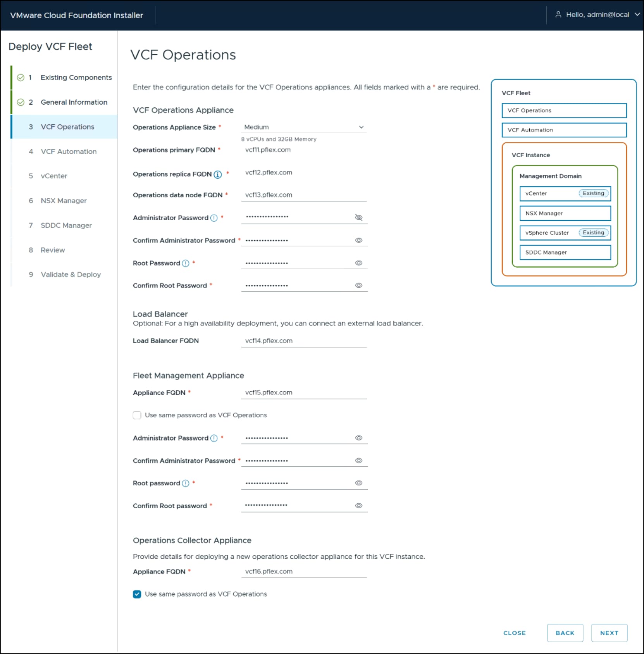This screenshot has width=644, height=654.
Task: Enable same password checkbox for Fleet Management Appliance
Action: (x=137, y=415)
